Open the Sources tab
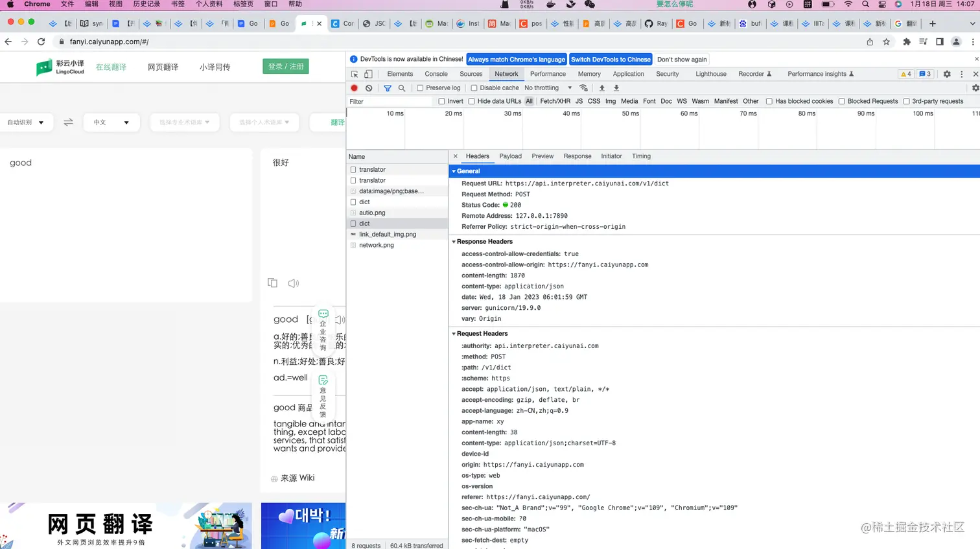Screen dimensions: 980x549 point(471,74)
